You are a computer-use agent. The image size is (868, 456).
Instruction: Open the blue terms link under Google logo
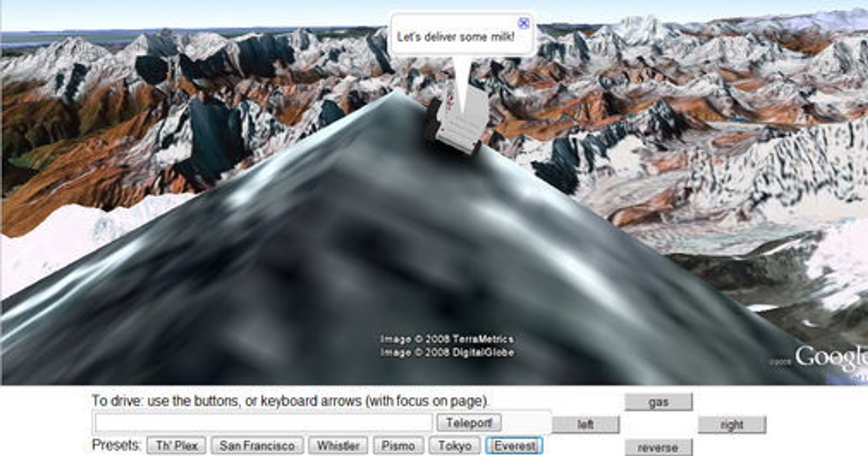[x=846, y=379]
